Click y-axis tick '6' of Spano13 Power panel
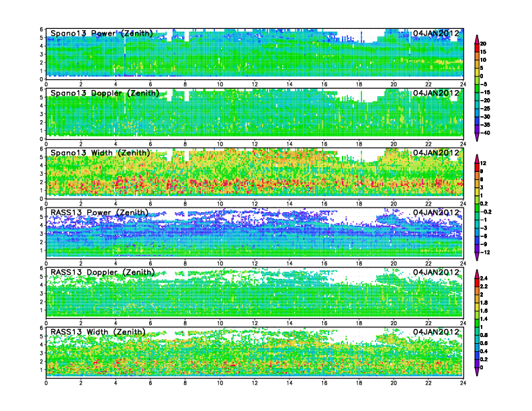 [x=42, y=29]
